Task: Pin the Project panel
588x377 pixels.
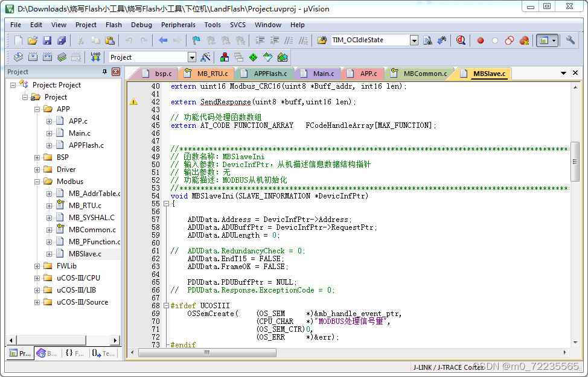Action: (x=104, y=72)
